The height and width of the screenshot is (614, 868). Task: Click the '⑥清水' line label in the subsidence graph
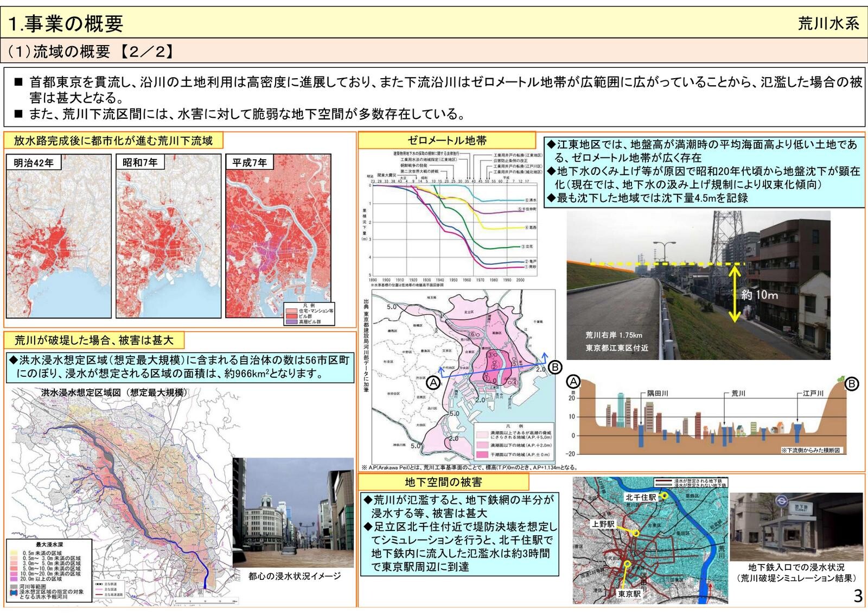pyautogui.click(x=530, y=200)
